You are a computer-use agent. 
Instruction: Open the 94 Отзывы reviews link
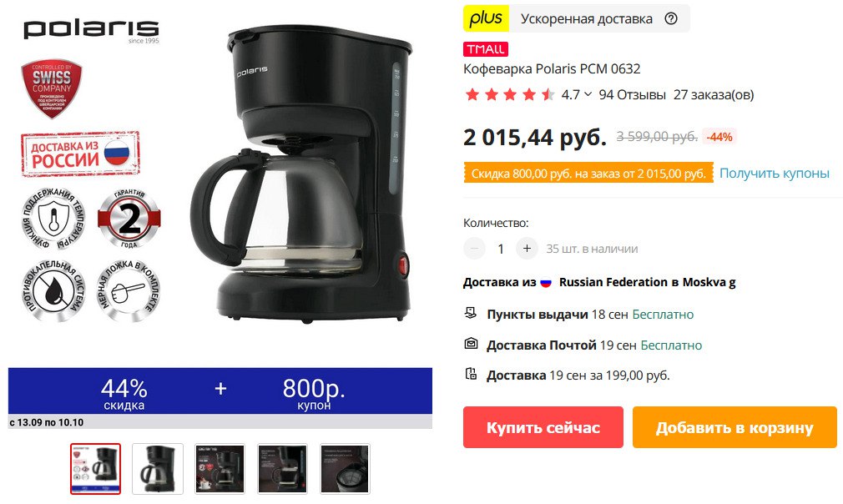[633, 95]
